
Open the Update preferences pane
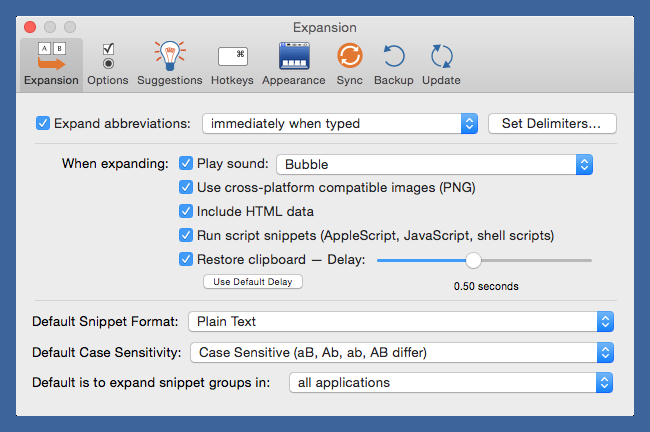coord(441,63)
